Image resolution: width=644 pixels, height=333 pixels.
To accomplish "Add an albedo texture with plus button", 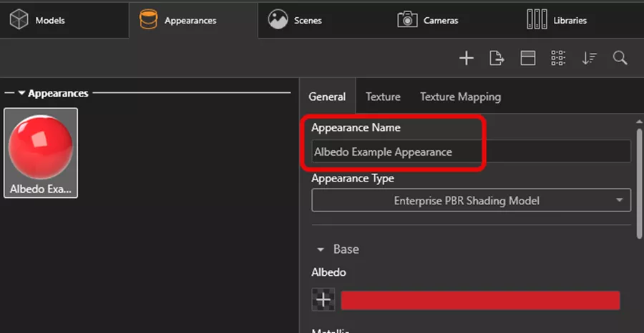I will (323, 300).
